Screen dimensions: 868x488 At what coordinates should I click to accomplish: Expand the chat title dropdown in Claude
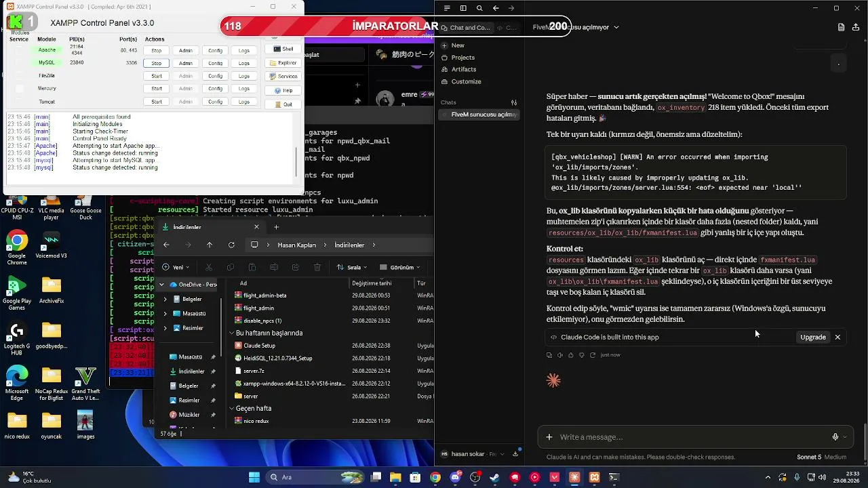(x=616, y=27)
